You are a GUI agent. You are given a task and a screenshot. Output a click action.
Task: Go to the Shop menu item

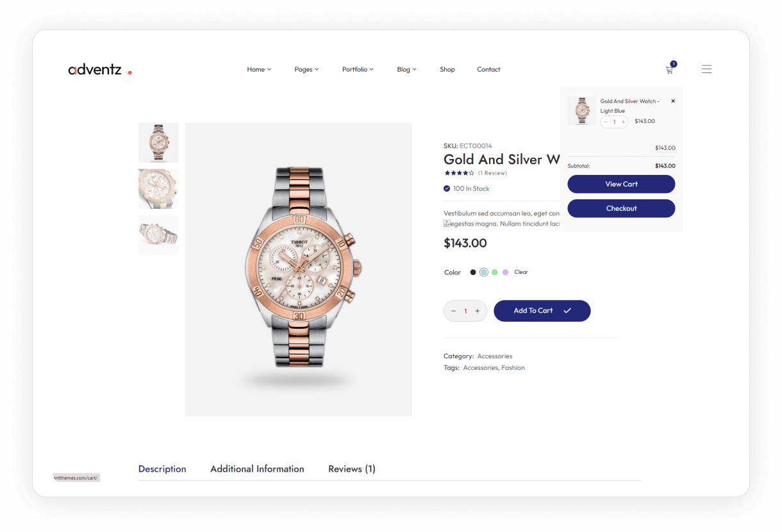point(447,69)
